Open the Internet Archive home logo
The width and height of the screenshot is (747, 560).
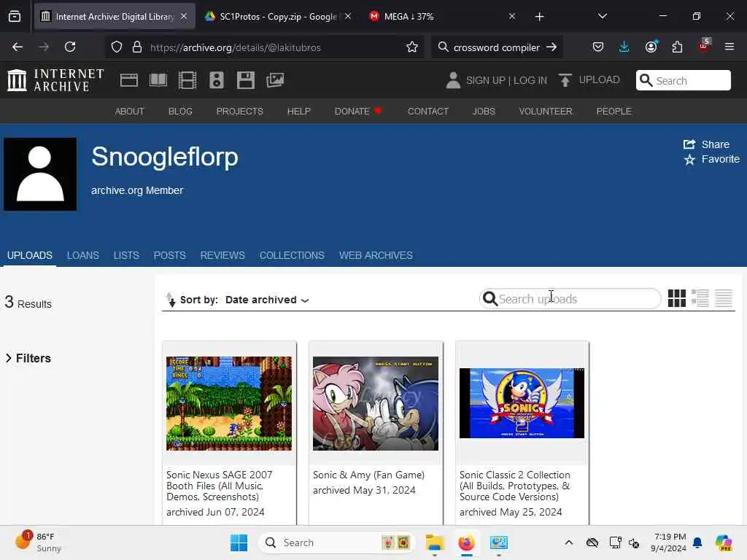tap(55, 80)
